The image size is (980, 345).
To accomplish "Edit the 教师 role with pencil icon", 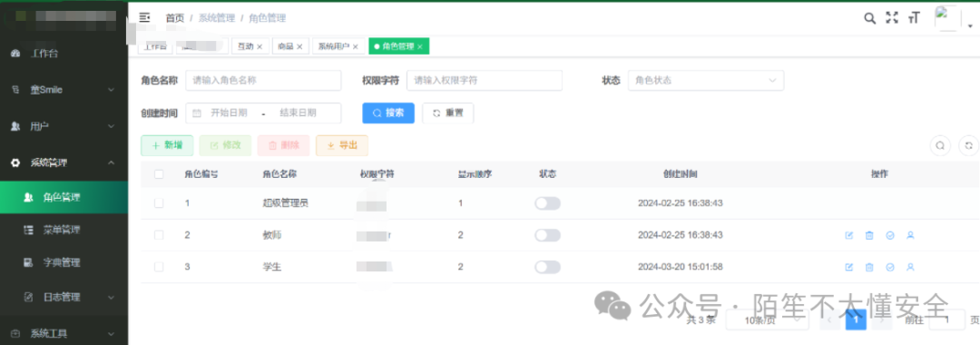I will (848, 235).
